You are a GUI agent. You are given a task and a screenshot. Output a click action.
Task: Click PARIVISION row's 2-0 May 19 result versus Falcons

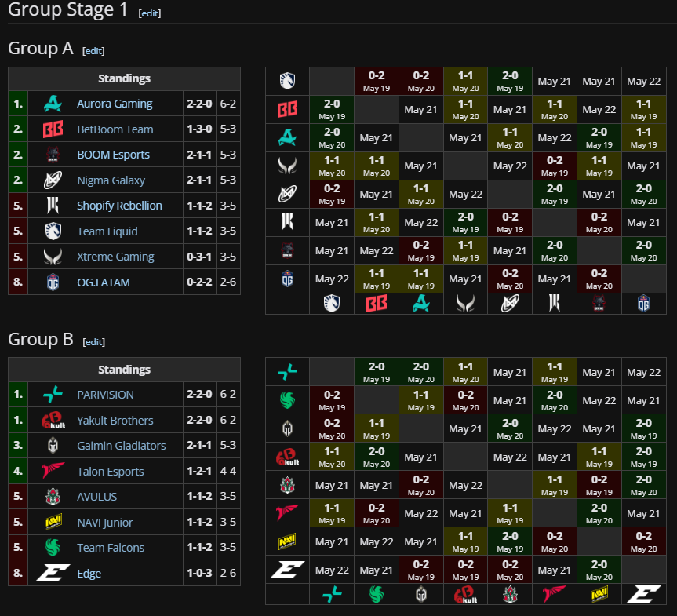pos(377,373)
